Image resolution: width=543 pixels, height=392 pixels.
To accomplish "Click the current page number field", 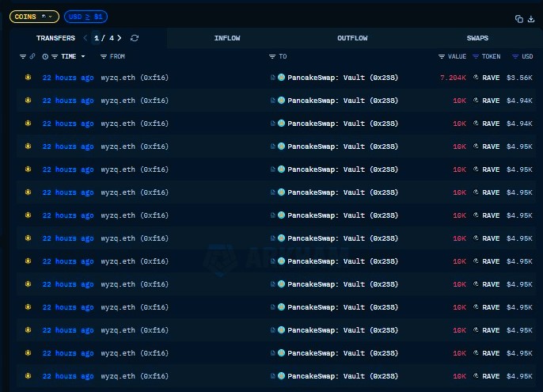I will pyautogui.click(x=97, y=38).
